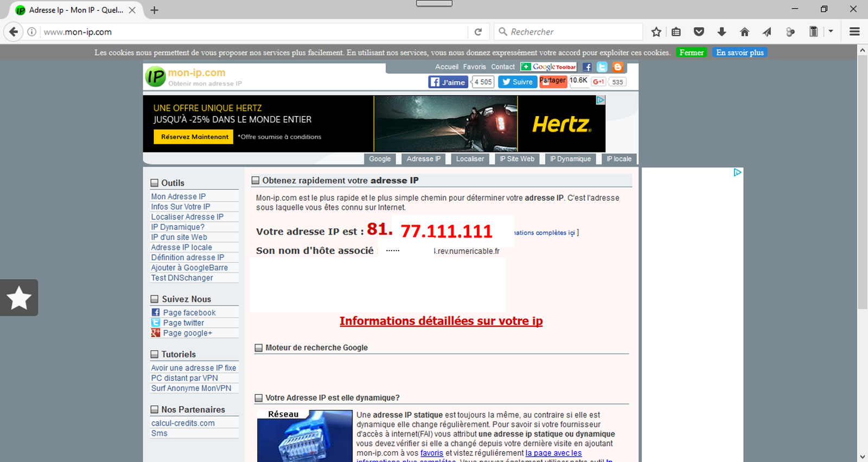The height and width of the screenshot is (462, 868).
Task: Open the Twitter icon in header
Action: click(602, 67)
